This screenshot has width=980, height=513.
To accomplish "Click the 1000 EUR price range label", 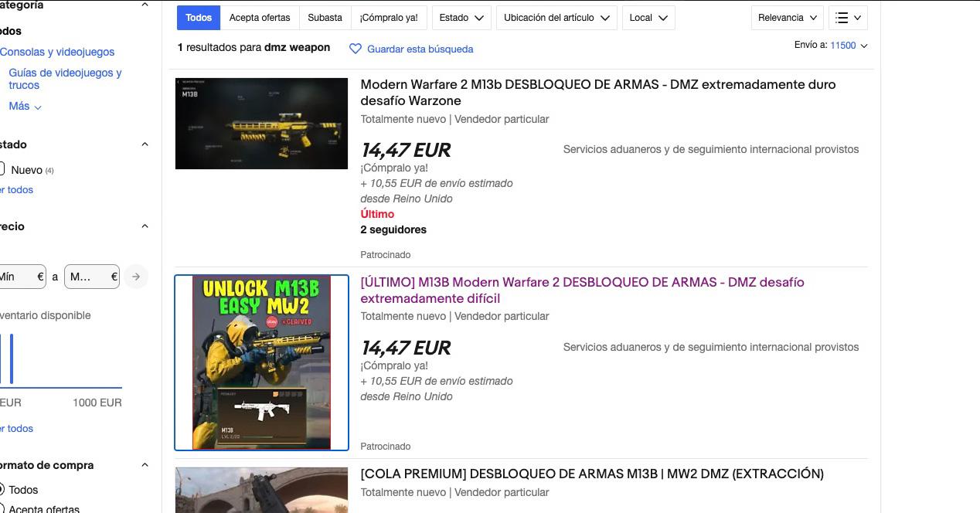I will click(97, 403).
